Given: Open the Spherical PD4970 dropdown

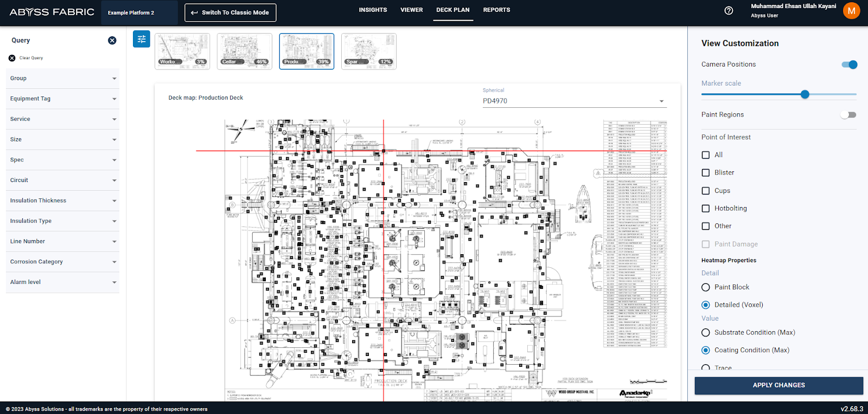Looking at the screenshot, I should pos(573,101).
